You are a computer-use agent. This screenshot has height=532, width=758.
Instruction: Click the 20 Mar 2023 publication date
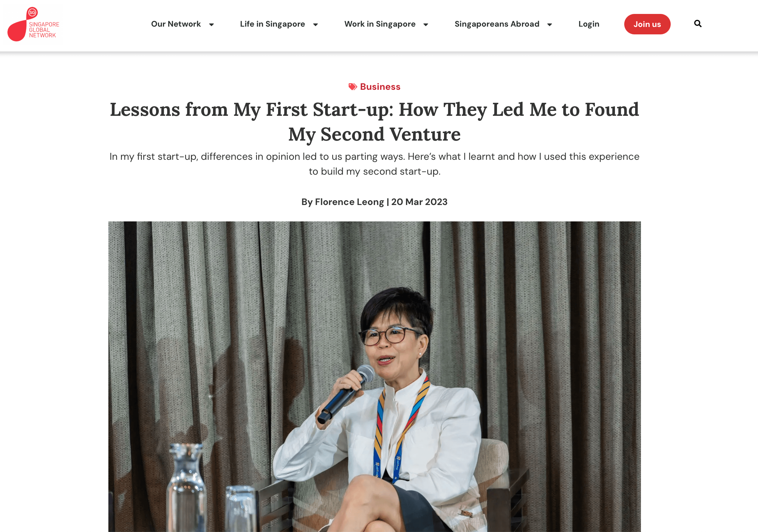419,202
